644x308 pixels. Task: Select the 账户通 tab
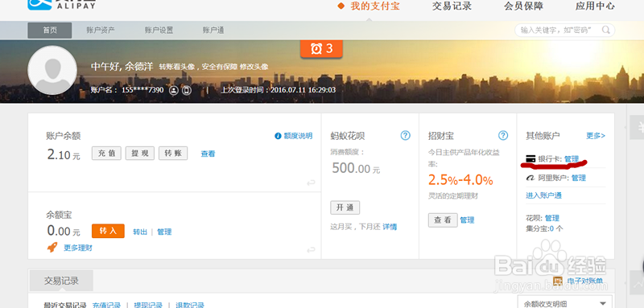point(213,31)
